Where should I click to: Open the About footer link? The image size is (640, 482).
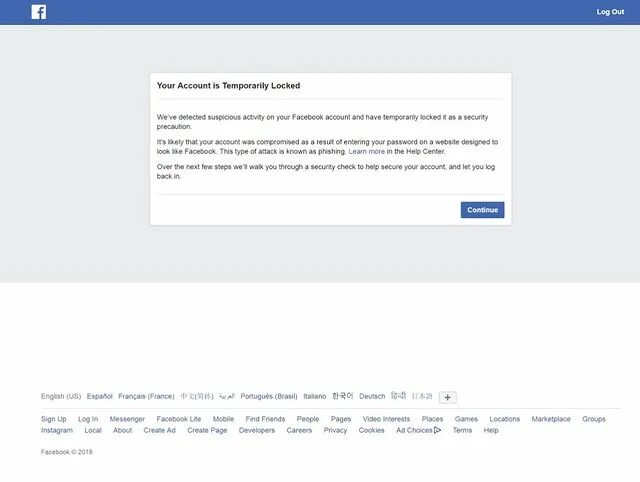pyautogui.click(x=122, y=430)
